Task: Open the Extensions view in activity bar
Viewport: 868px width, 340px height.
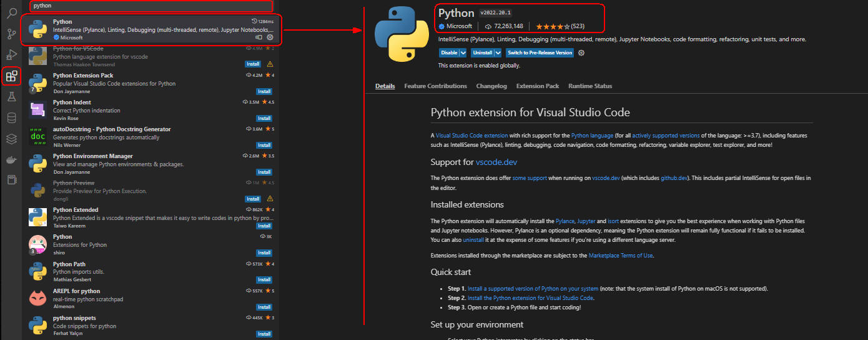Action: [11, 76]
